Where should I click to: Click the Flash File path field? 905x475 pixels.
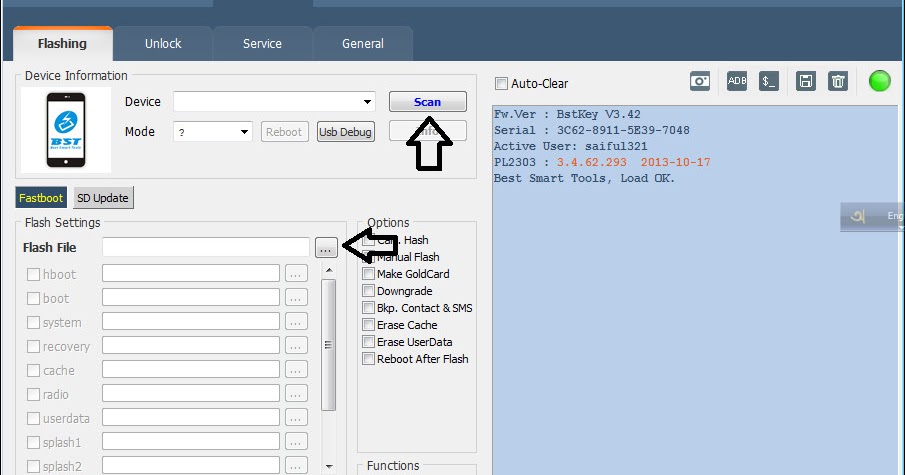pos(206,247)
